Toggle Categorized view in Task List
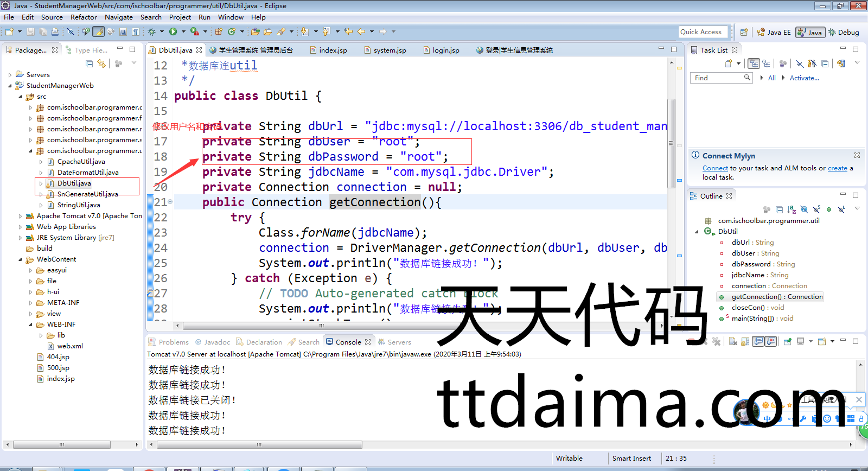Viewport: 868px width, 471px height. click(754, 64)
